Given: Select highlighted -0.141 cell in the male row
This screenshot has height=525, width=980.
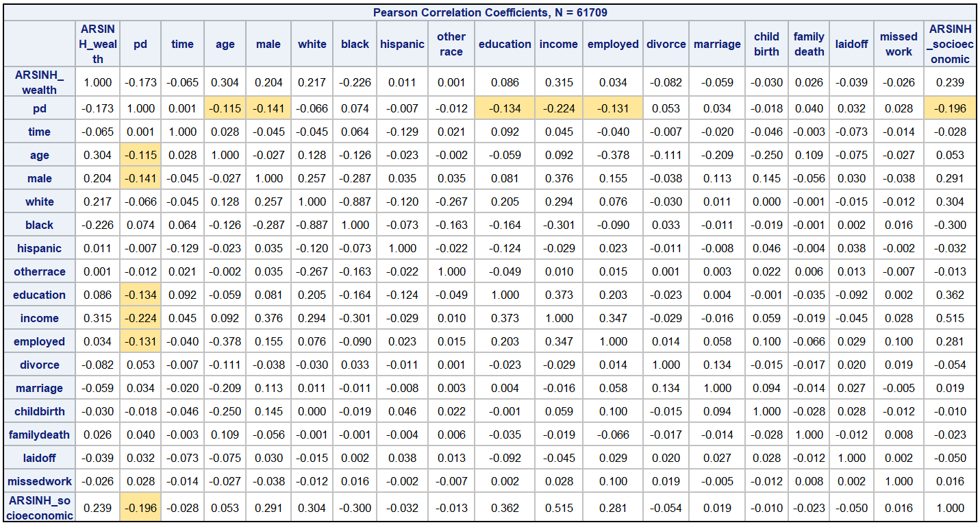Looking at the screenshot, I should click(x=140, y=178).
